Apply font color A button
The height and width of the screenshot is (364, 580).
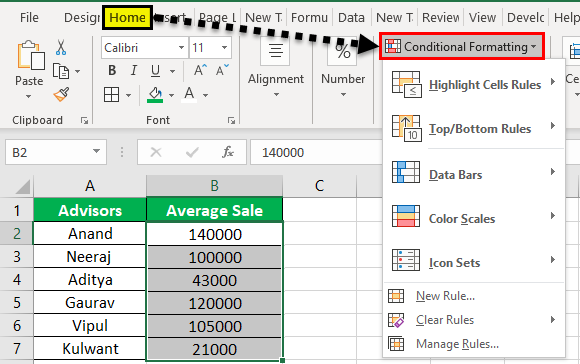pos(189,95)
